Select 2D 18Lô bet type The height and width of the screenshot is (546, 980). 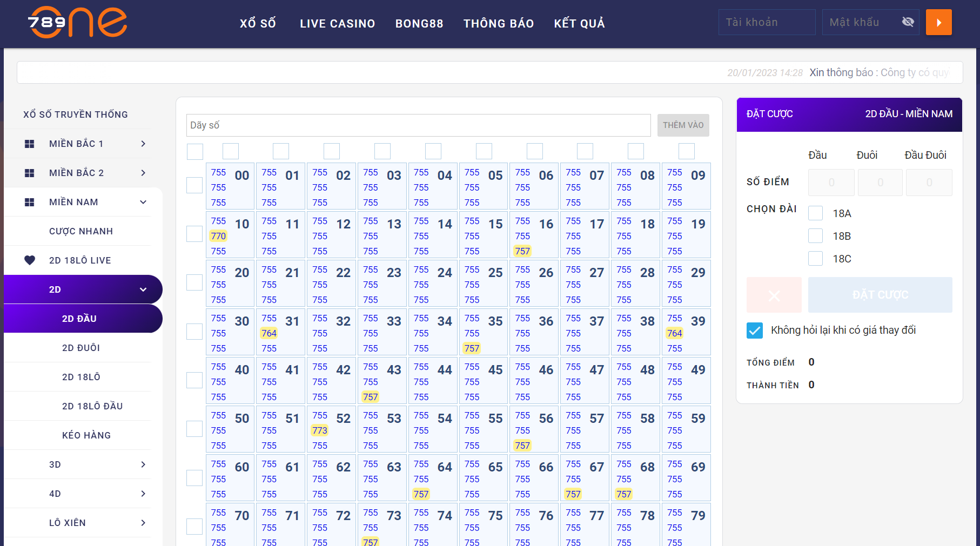(81, 377)
